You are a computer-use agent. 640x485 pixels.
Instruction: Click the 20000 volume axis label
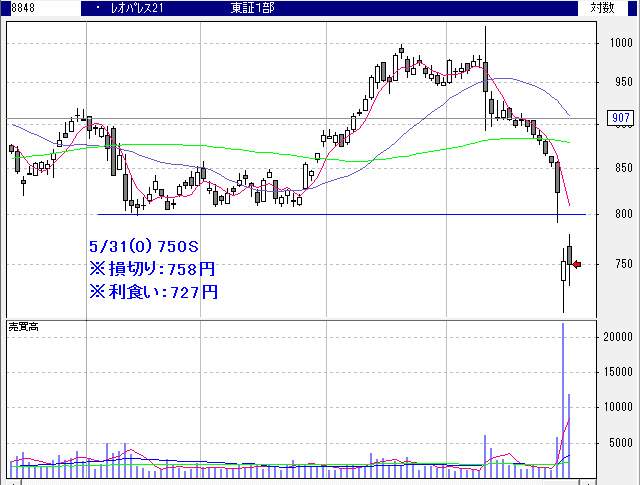617,337
